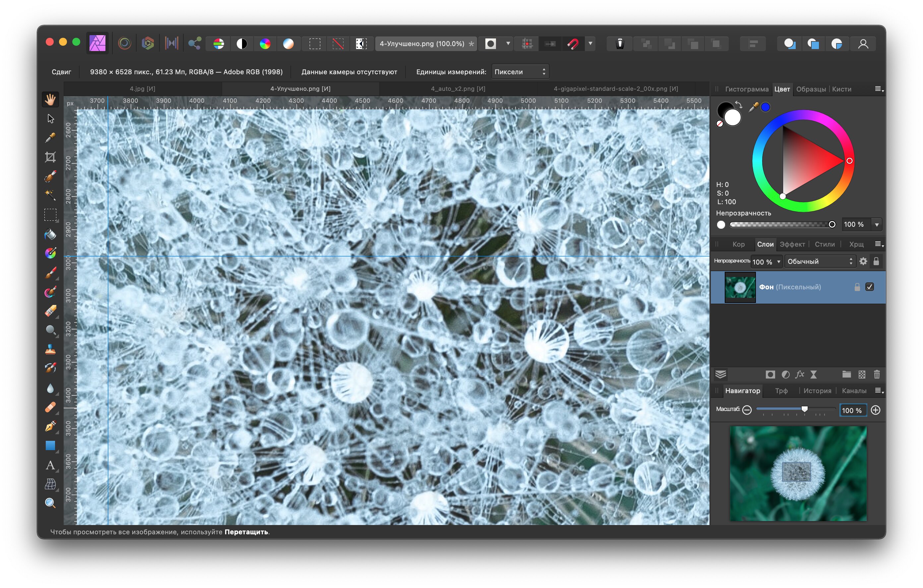Add a layer effect with the fx button
Viewport: 923px width, 588px height.
[800, 375]
